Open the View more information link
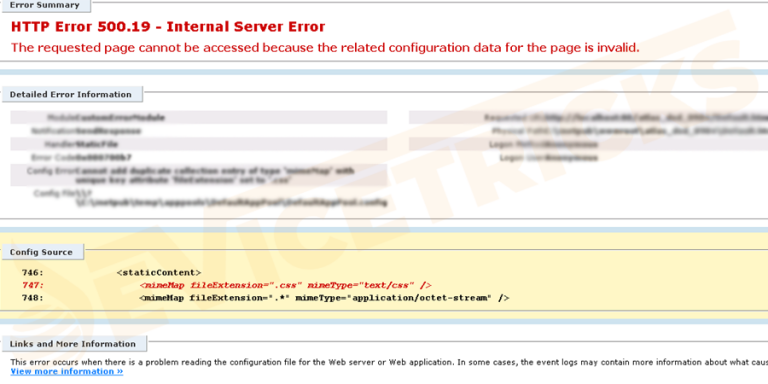 pos(67,371)
